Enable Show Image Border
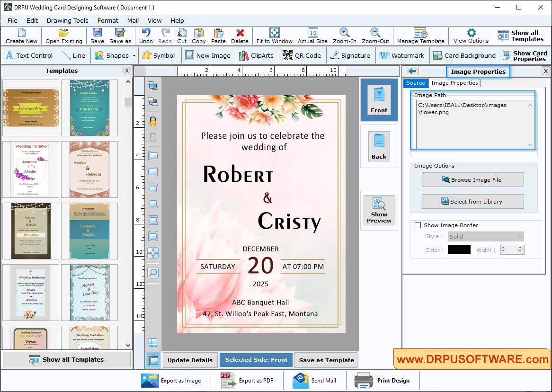This screenshot has height=392, width=552. coord(418,225)
